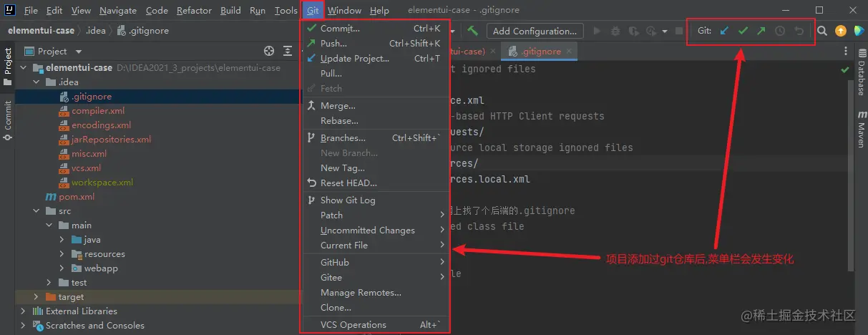Select Merge... in Git menu
This screenshot has height=335, width=868.
click(375, 106)
